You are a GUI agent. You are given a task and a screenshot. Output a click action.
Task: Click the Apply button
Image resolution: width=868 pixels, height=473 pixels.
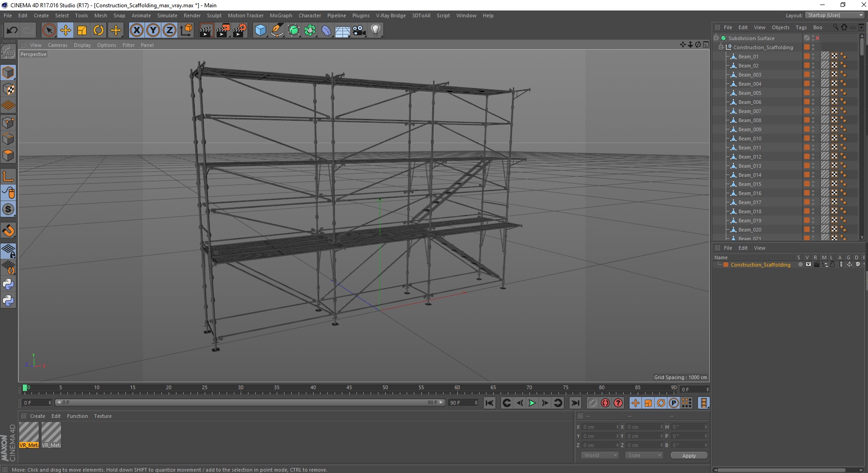(x=689, y=456)
